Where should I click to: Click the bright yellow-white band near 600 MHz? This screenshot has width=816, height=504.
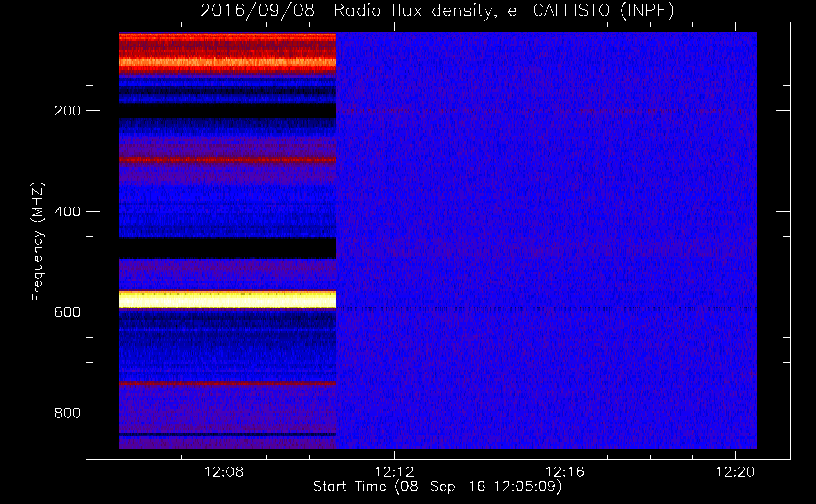pos(227,300)
